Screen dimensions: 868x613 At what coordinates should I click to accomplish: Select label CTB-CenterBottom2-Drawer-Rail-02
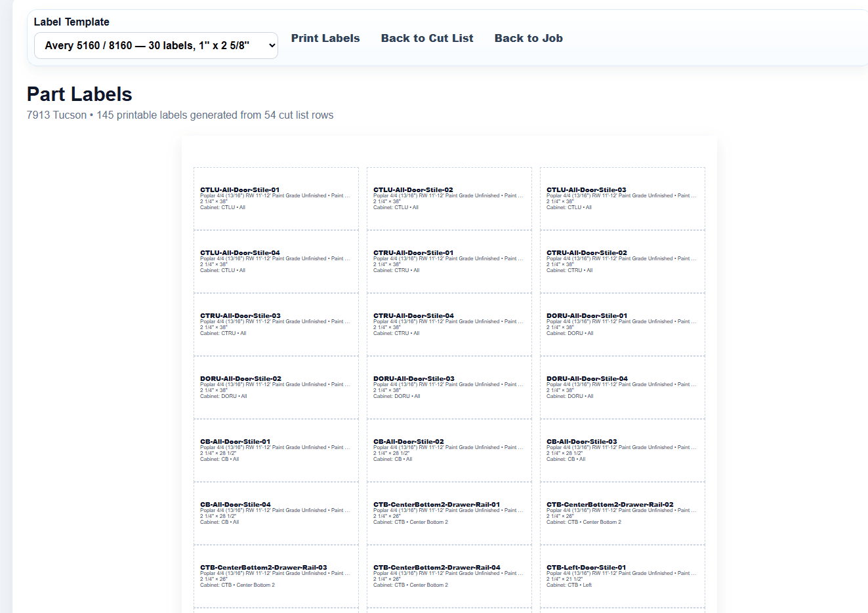[623, 513]
